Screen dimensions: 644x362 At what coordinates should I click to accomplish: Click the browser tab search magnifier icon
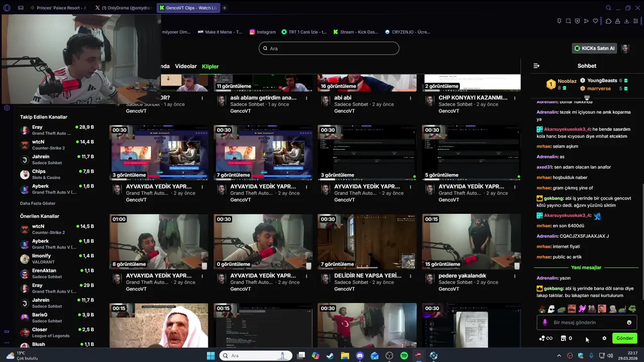pyautogui.click(x=608, y=8)
